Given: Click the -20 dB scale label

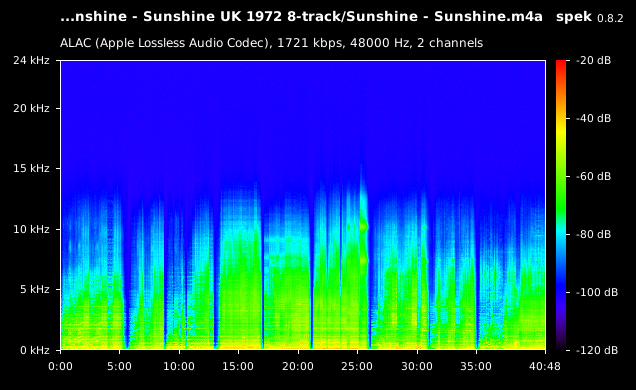Looking at the screenshot, I should point(593,60).
